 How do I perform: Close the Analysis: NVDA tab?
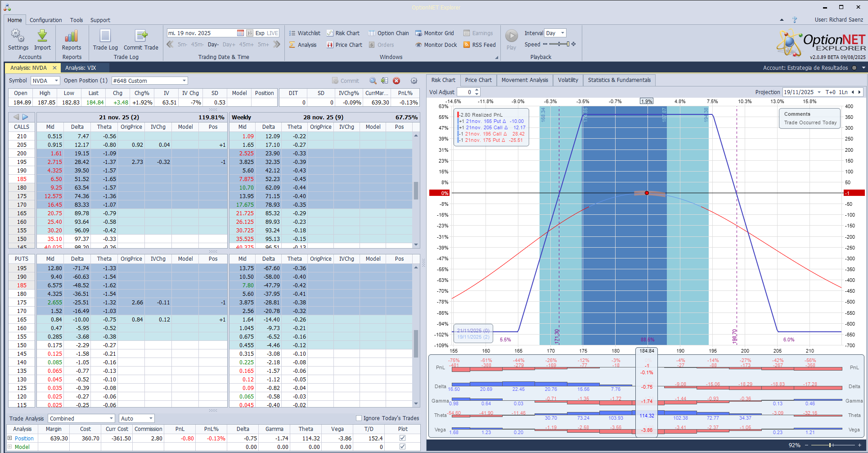point(54,68)
